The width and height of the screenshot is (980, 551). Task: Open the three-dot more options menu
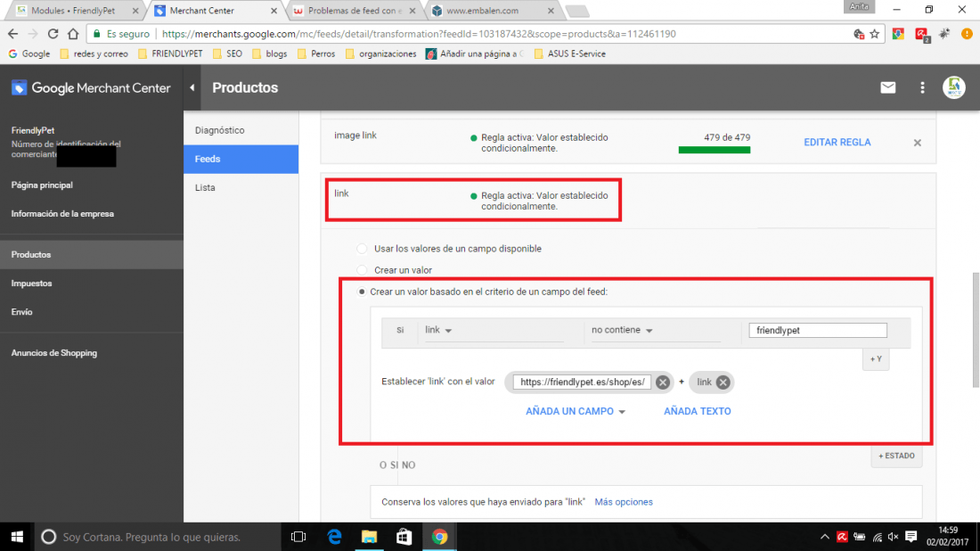[x=922, y=87]
